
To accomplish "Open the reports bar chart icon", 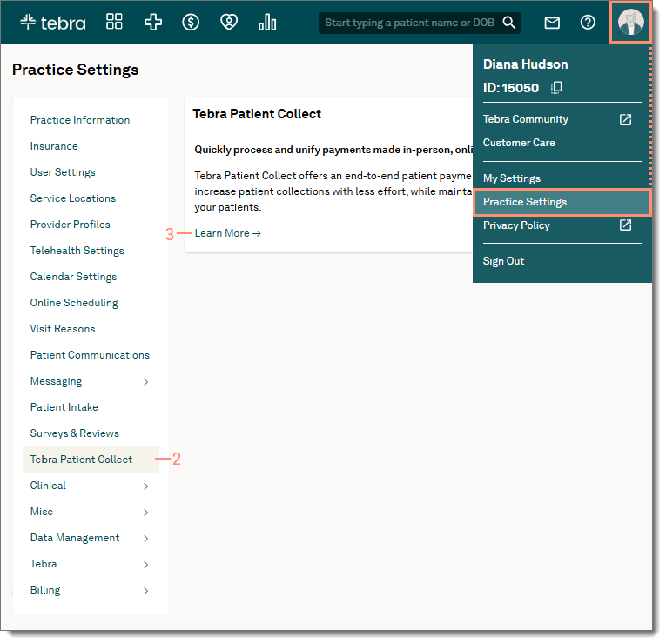I will [267, 22].
